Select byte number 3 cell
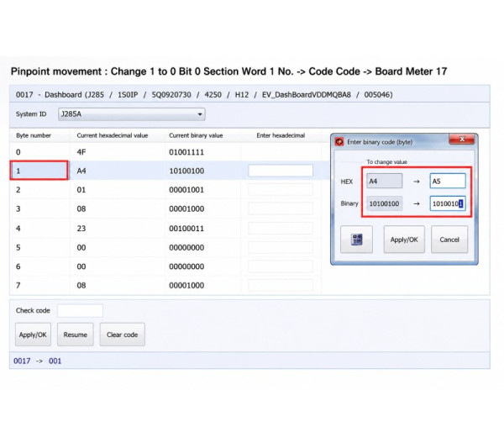Image resolution: width=504 pixels, height=448 pixels. (40, 208)
